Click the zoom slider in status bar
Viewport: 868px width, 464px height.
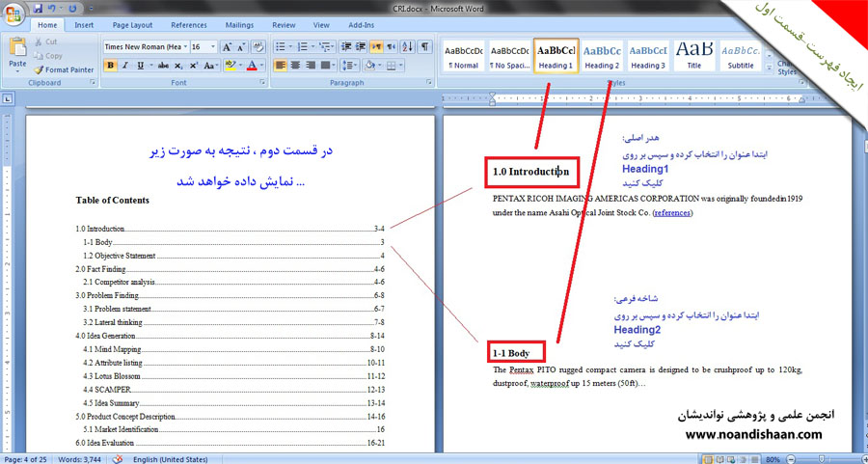[820, 457]
